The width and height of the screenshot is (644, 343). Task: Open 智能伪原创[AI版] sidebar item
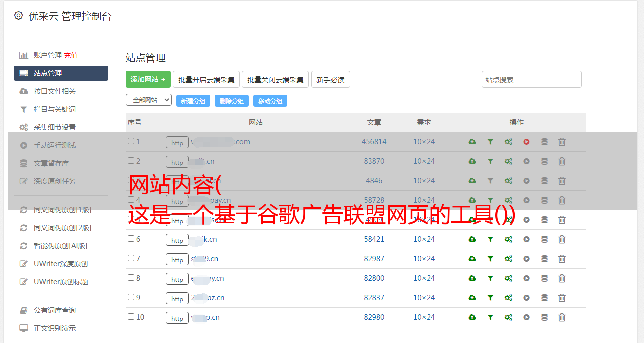click(x=61, y=246)
